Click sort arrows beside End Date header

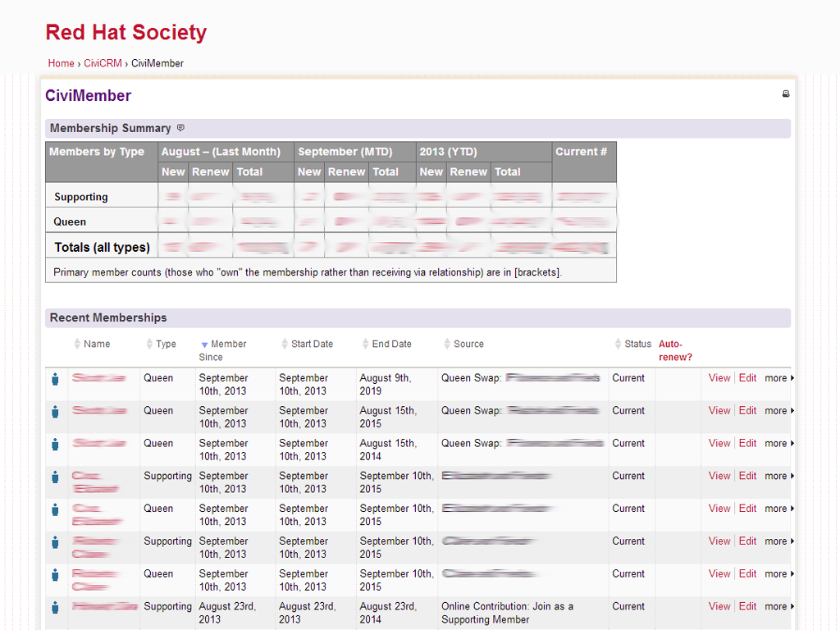[366, 344]
